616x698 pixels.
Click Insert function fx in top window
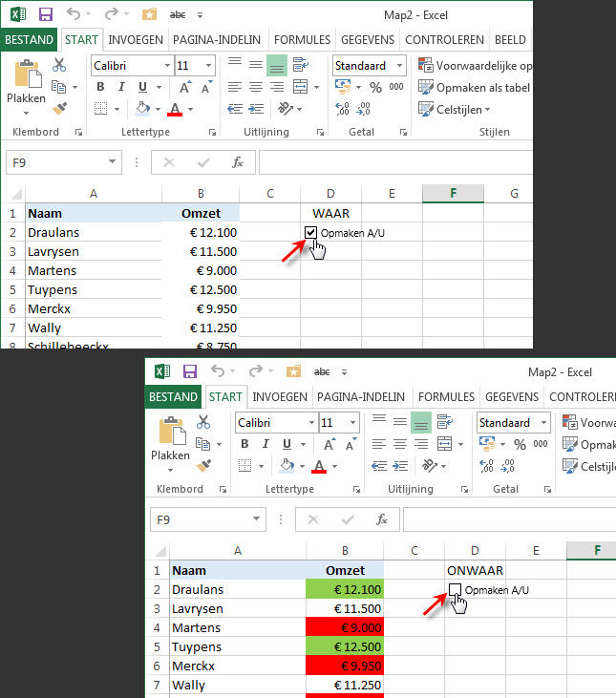pos(238,162)
